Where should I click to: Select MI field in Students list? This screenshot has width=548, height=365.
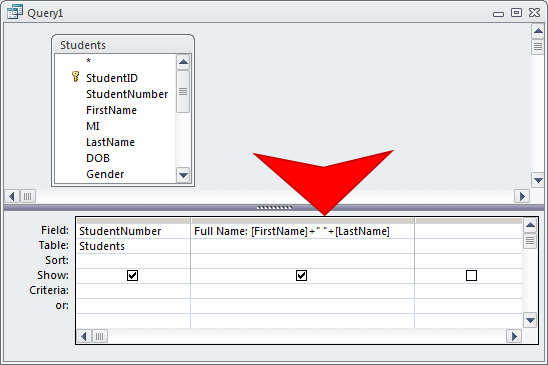pos(93,126)
